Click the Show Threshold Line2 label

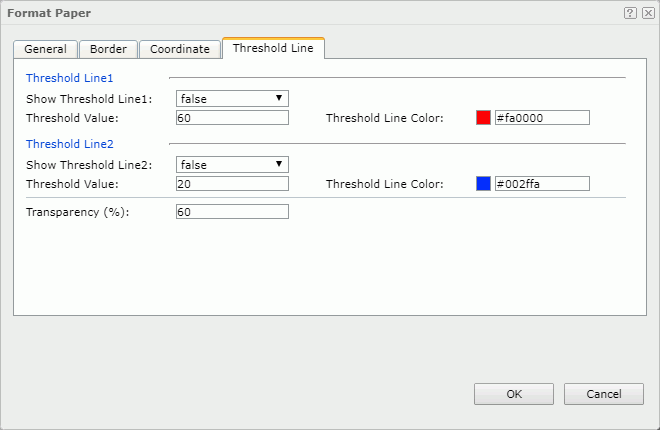pos(89,165)
